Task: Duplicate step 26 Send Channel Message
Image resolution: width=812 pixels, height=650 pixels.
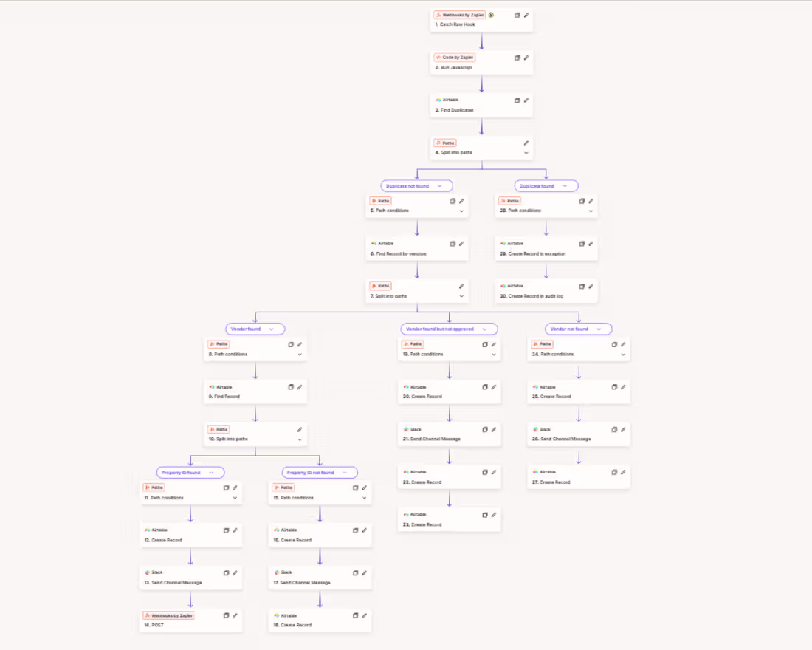Action: (x=614, y=429)
